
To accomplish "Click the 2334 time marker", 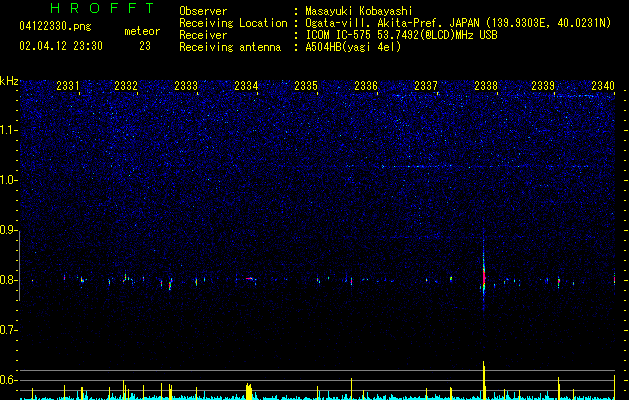I will [246, 86].
